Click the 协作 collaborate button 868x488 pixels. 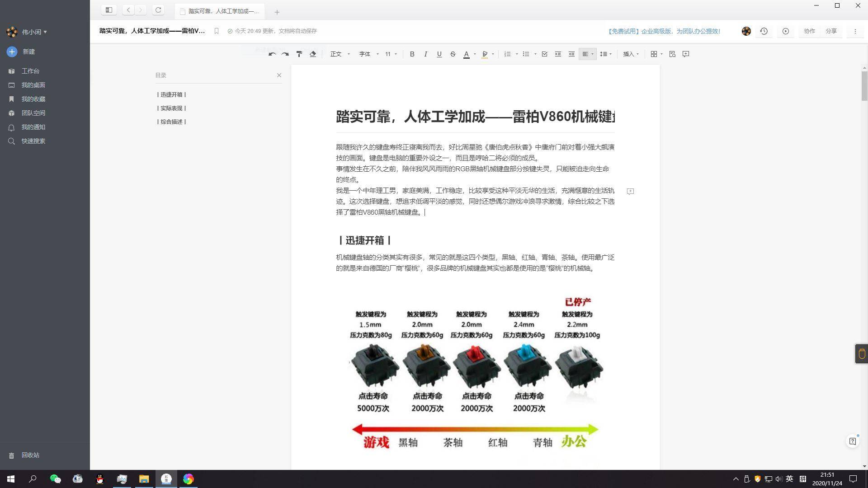point(809,31)
